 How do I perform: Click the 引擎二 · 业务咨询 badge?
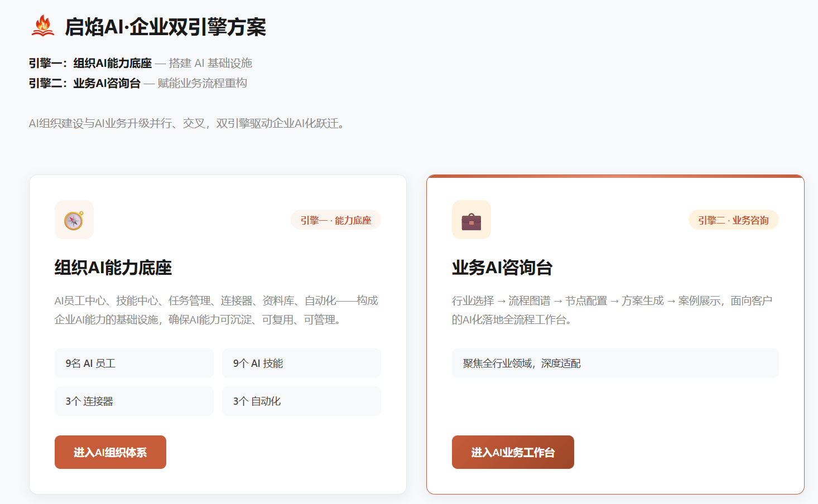pos(733,220)
